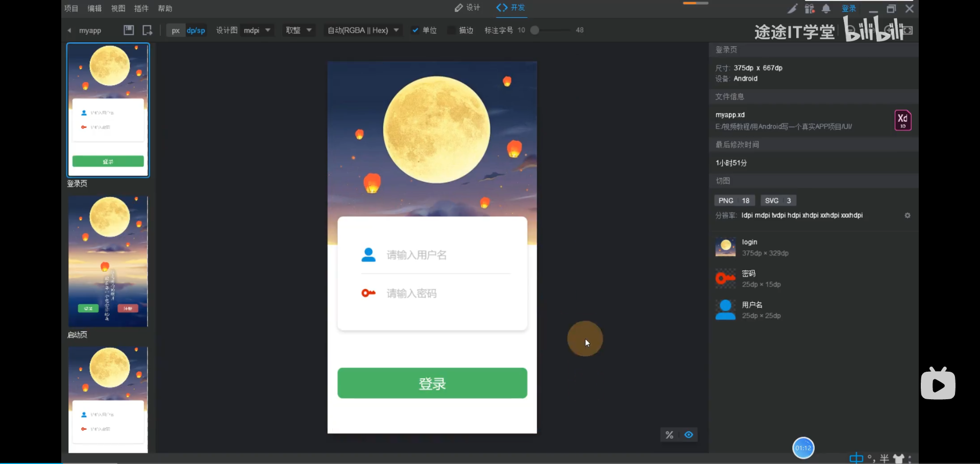The height and width of the screenshot is (464, 980).
Task: Open the 视图 menu
Action: (118, 9)
